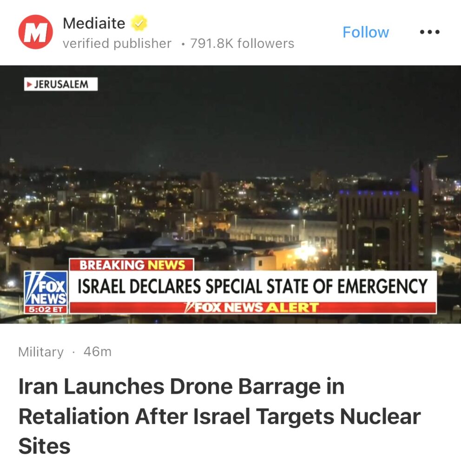Click the JERUSALEM location label
Image resolution: width=461 pixels, height=476 pixels.
(x=61, y=84)
